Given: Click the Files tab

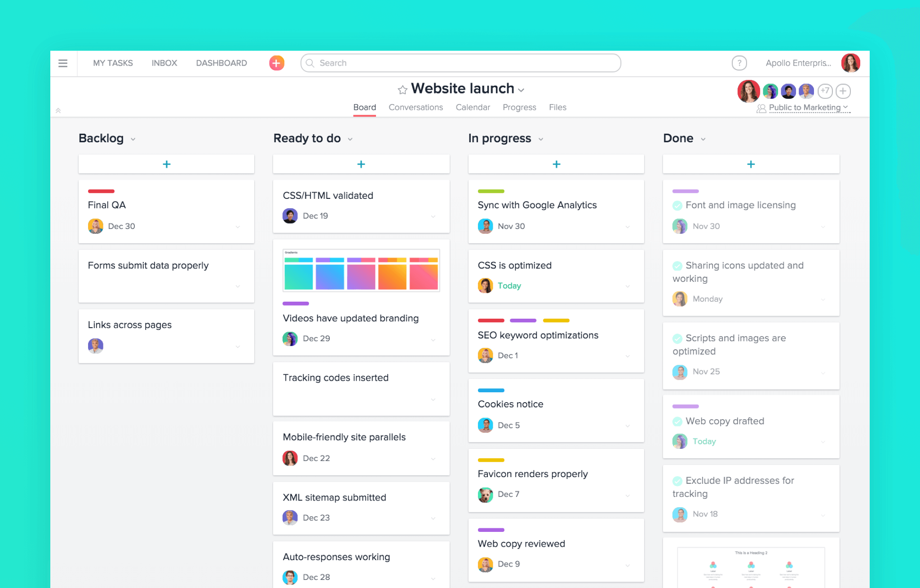Looking at the screenshot, I should 558,107.
